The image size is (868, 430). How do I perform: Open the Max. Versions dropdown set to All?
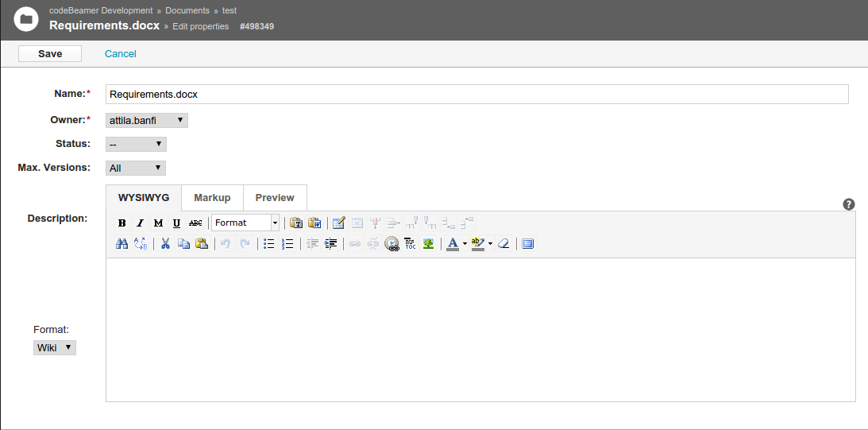[x=136, y=168]
